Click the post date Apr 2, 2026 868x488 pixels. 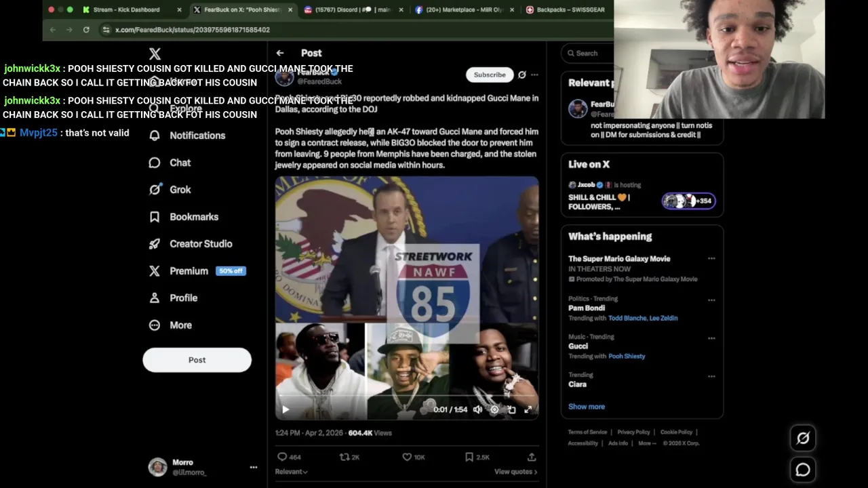pyautogui.click(x=309, y=433)
